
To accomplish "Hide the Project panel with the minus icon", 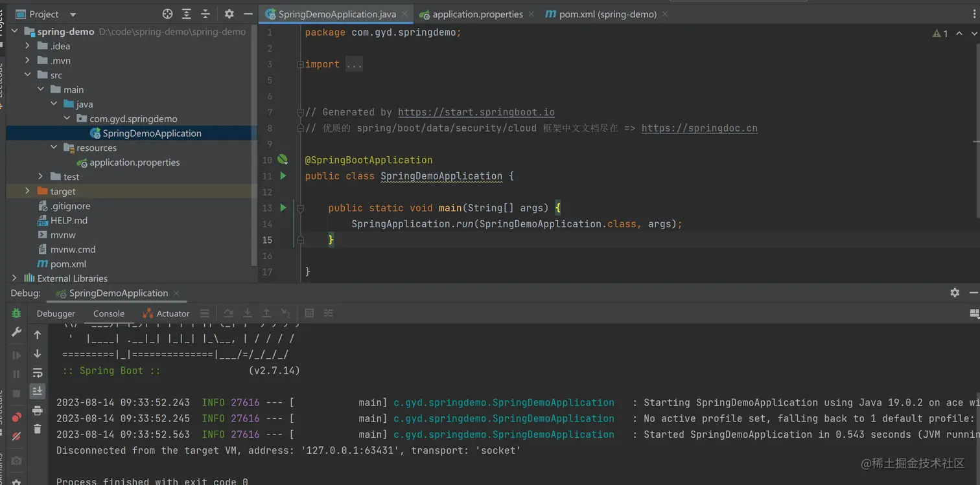I will tap(248, 14).
